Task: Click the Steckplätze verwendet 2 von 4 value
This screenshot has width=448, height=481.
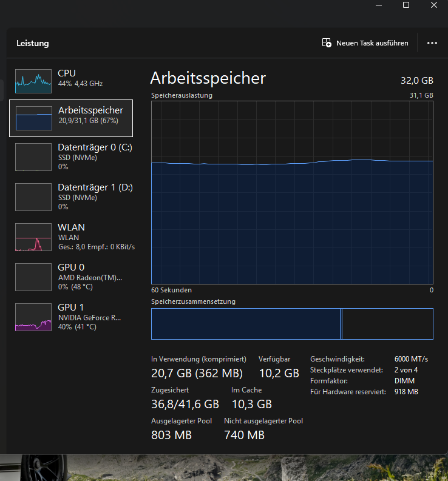Action: pos(406,370)
